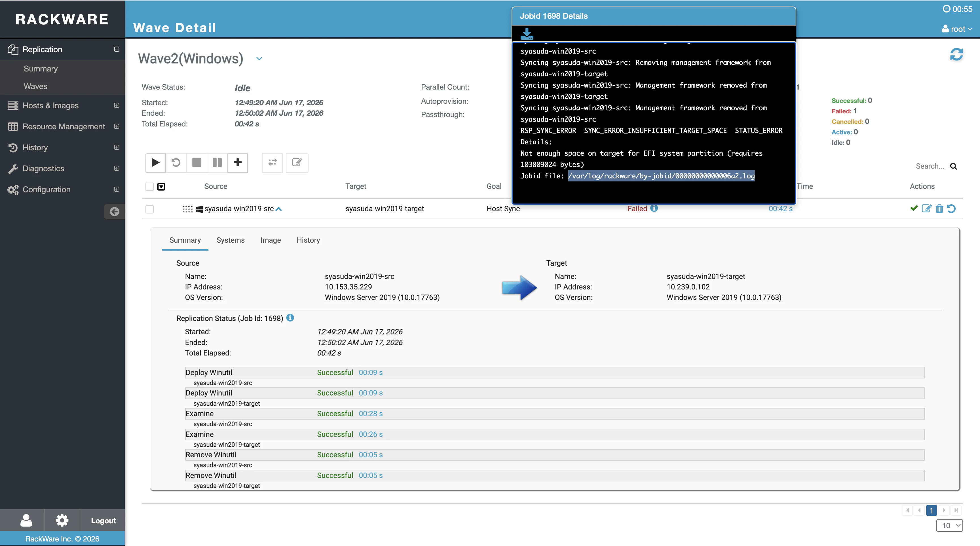Click in the Search field
The width and height of the screenshot is (980, 546).
pos(930,166)
